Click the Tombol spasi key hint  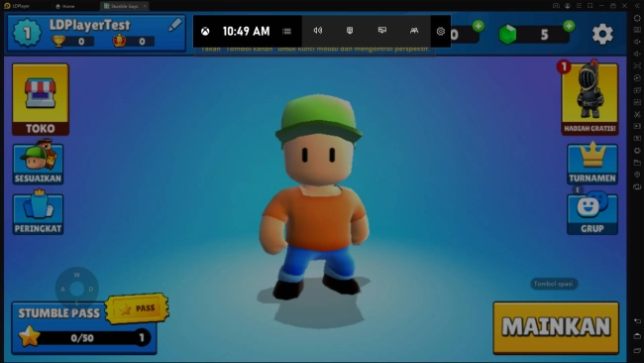[x=554, y=284]
